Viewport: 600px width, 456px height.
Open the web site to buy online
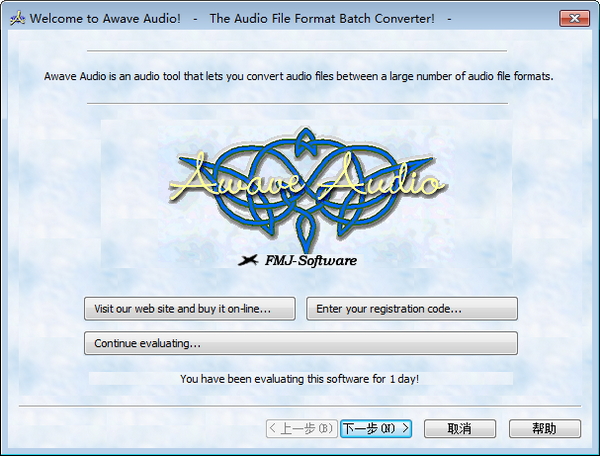point(190,309)
